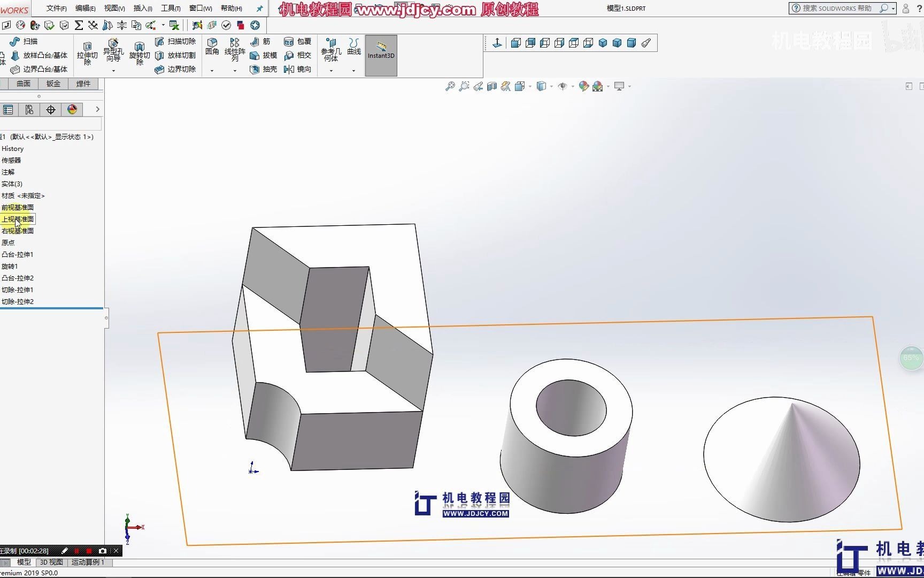Viewport: 924px width, 578px height.
Task: Select the 拉伸切除 (Extruded Cut) tool
Action: [x=88, y=52]
